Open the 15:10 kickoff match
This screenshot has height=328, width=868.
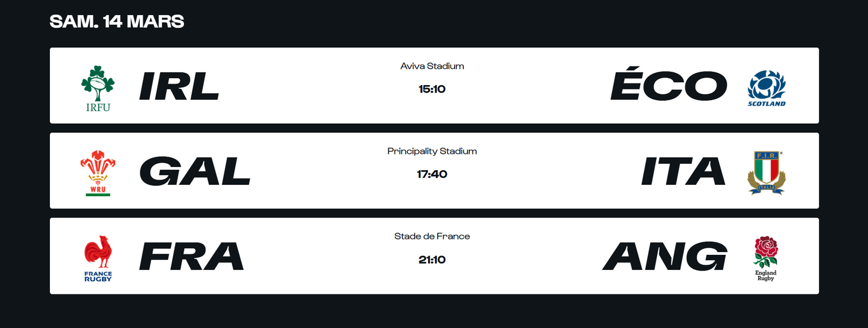coord(432,89)
